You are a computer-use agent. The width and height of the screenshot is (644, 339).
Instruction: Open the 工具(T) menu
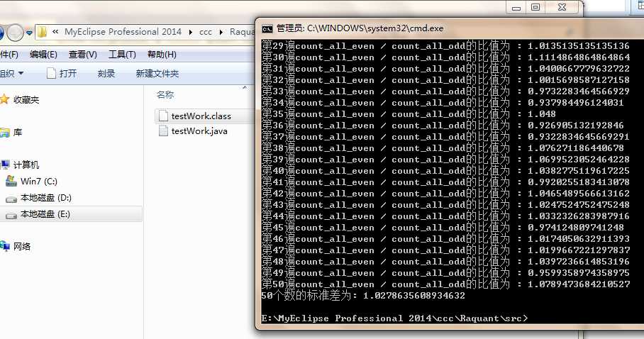point(122,54)
